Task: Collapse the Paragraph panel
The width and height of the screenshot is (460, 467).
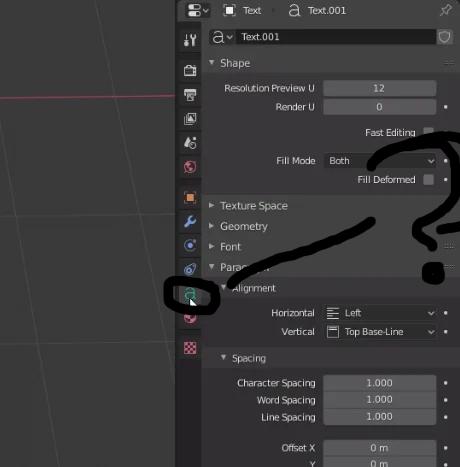Action: click(x=211, y=267)
